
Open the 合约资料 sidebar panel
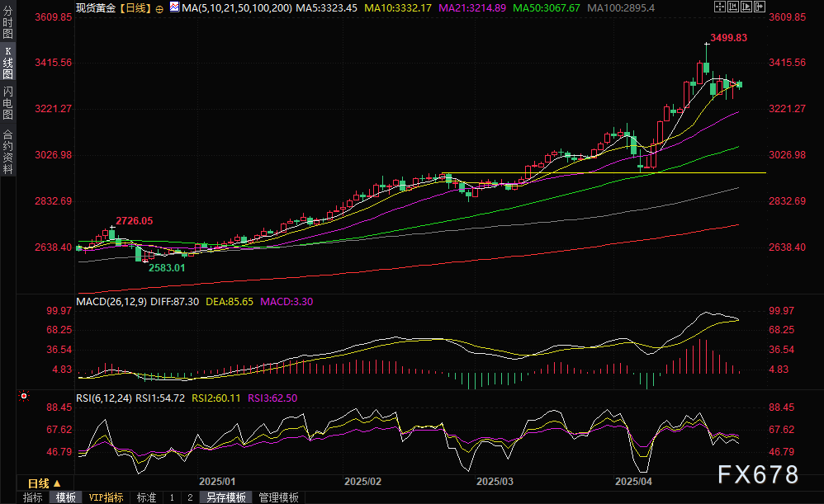(x=7, y=152)
